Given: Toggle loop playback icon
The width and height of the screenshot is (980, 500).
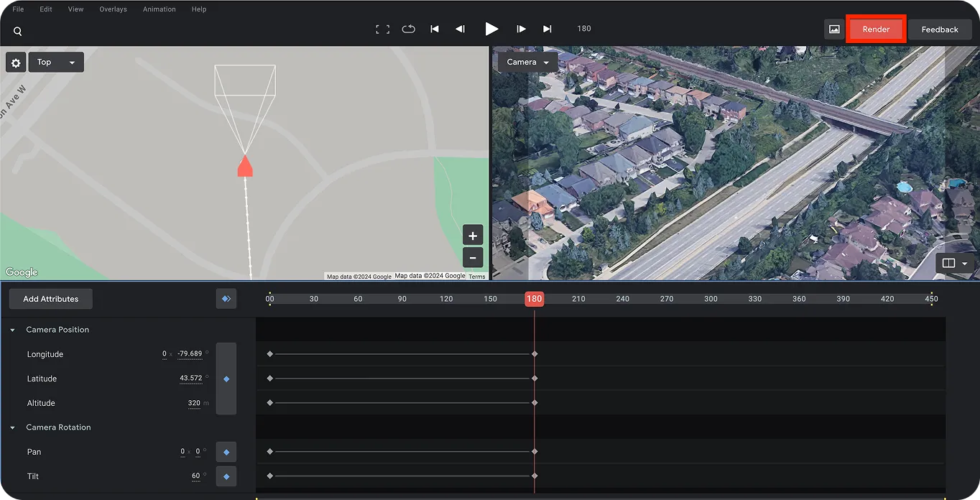Looking at the screenshot, I should pos(408,29).
